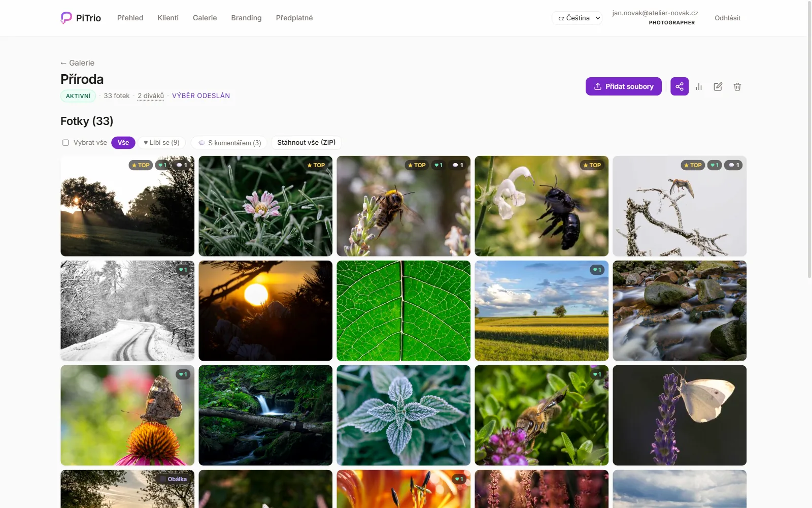Click comment badge on sunset tree photo
The width and height of the screenshot is (812, 508).
(x=182, y=165)
